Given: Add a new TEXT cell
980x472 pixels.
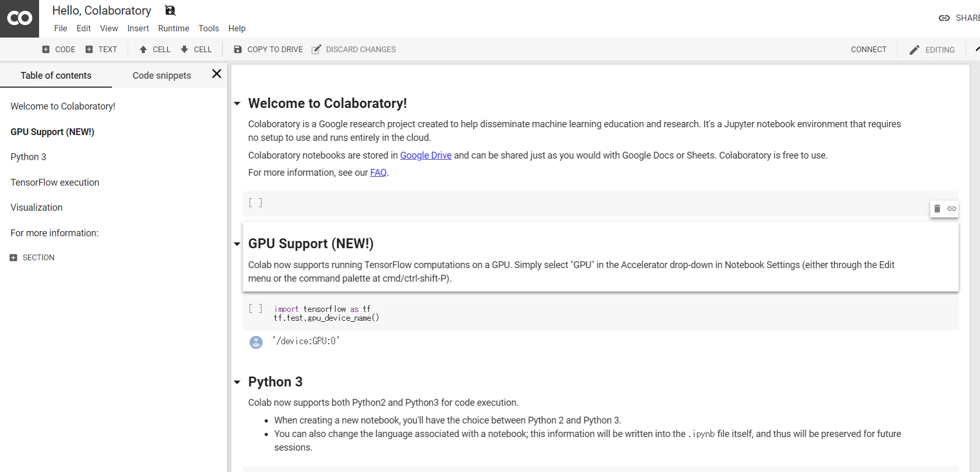Looking at the screenshot, I should 101,50.
